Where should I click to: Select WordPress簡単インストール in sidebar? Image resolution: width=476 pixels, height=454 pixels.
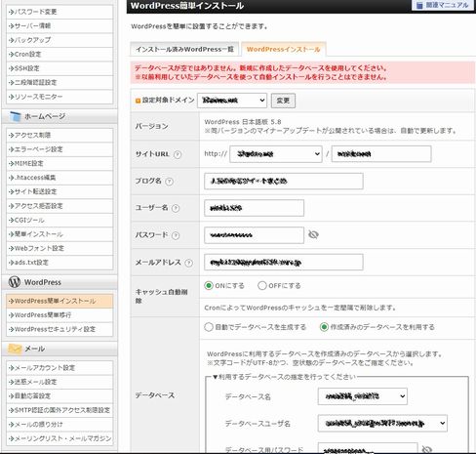coord(59,301)
